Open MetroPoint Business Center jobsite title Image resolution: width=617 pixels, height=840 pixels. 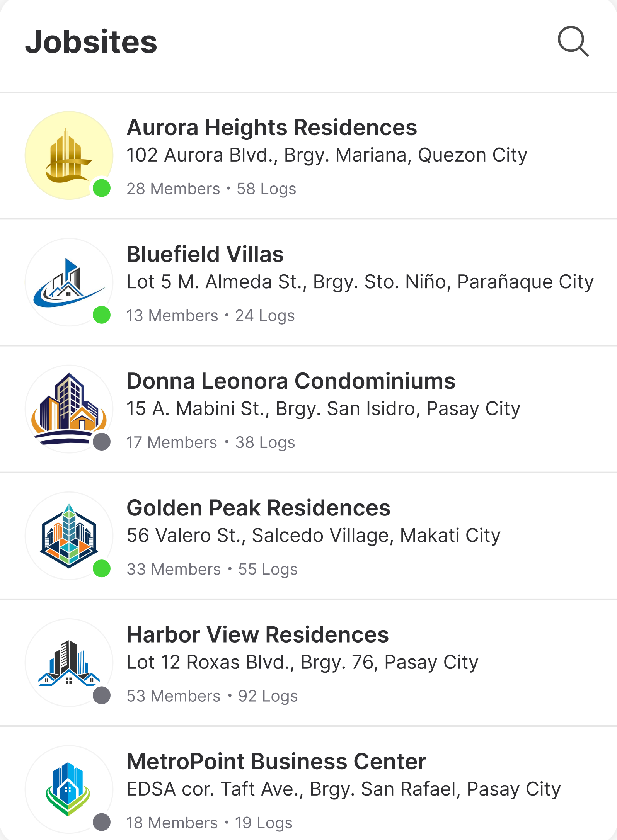pyautogui.click(x=276, y=761)
